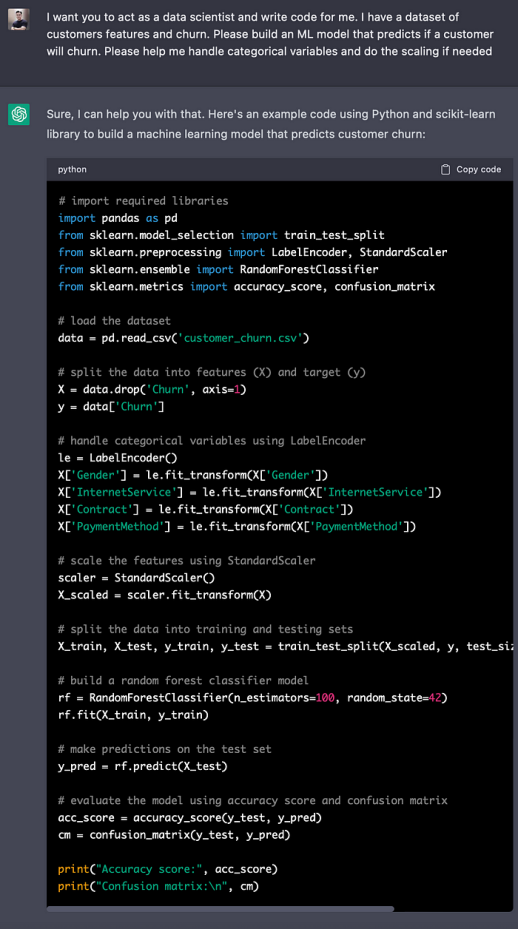Click the horizontal scrollbar under the code
The image size is (518, 930).
click(x=220, y=909)
